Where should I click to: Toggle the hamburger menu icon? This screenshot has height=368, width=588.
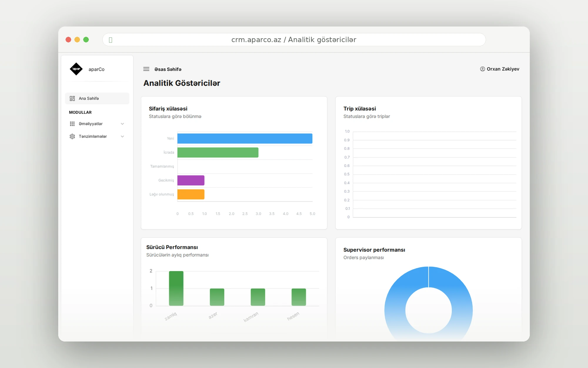[x=146, y=69]
